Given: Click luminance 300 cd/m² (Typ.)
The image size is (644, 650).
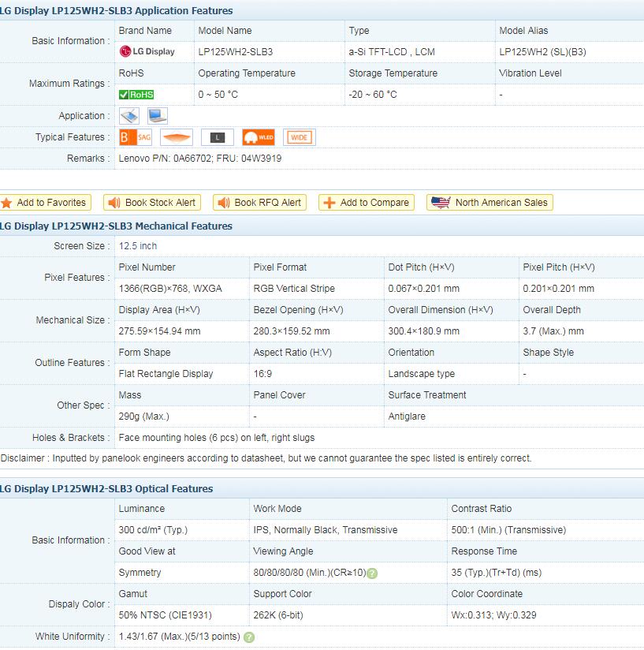Looking at the screenshot, I should (x=153, y=530).
